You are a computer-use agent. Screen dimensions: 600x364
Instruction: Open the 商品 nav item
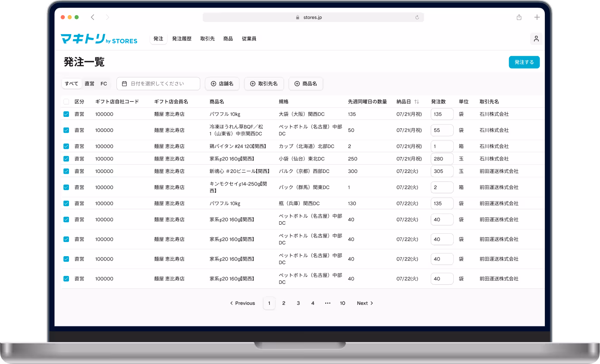coord(228,39)
